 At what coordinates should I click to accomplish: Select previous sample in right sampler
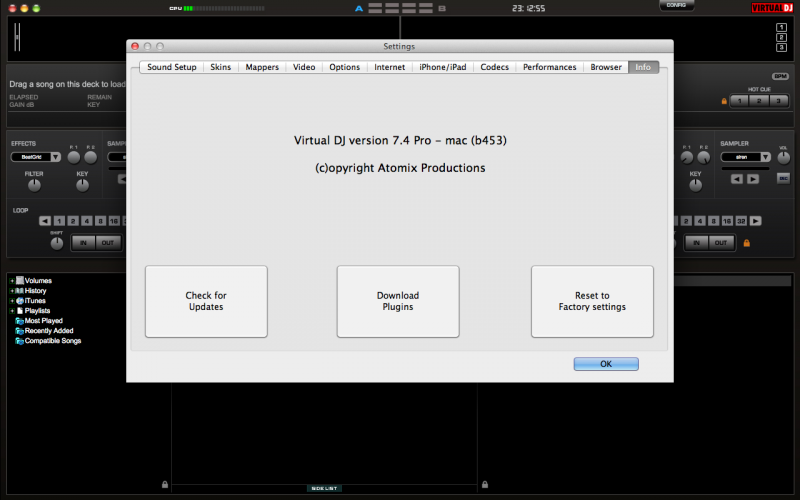[x=736, y=179]
